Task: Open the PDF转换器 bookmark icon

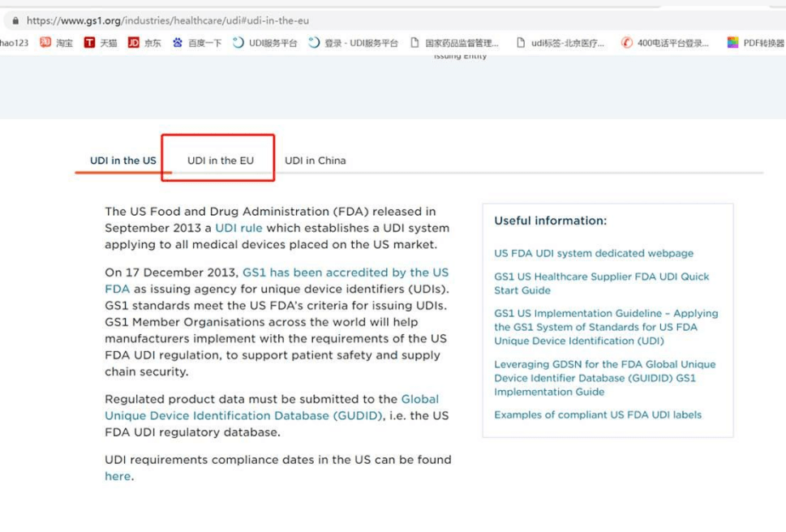Action: [x=732, y=43]
